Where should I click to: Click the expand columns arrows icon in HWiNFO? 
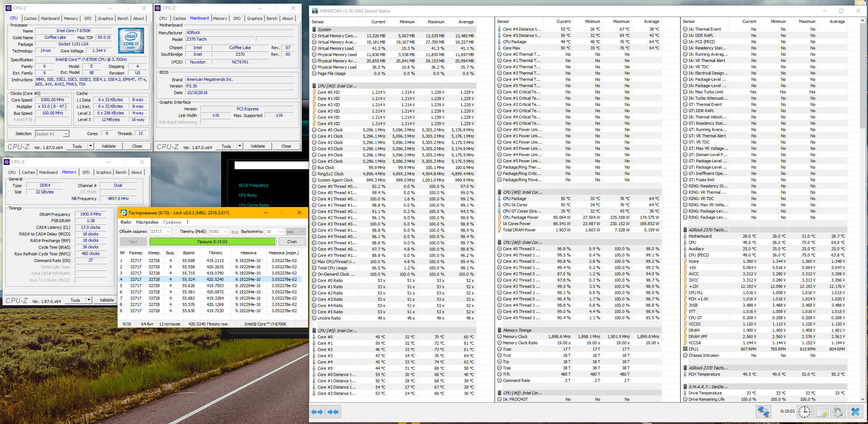pyautogui.click(x=317, y=412)
